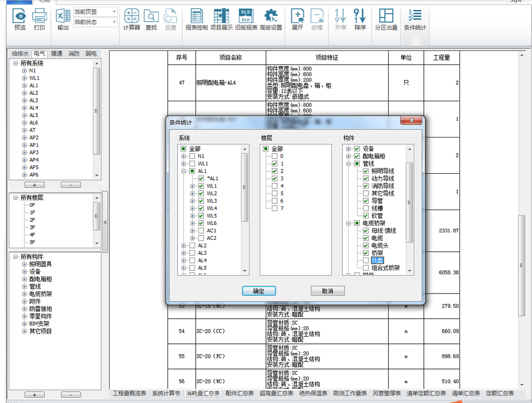The width and height of the screenshot is (532, 403).
Task: Check floor 4 in 楼层 list
Action: 275,186
